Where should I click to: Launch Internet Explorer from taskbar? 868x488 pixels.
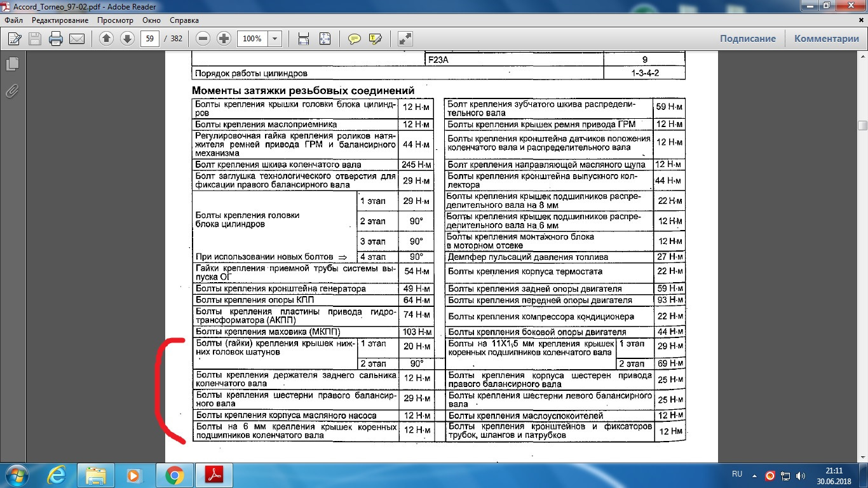tap(57, 475)
